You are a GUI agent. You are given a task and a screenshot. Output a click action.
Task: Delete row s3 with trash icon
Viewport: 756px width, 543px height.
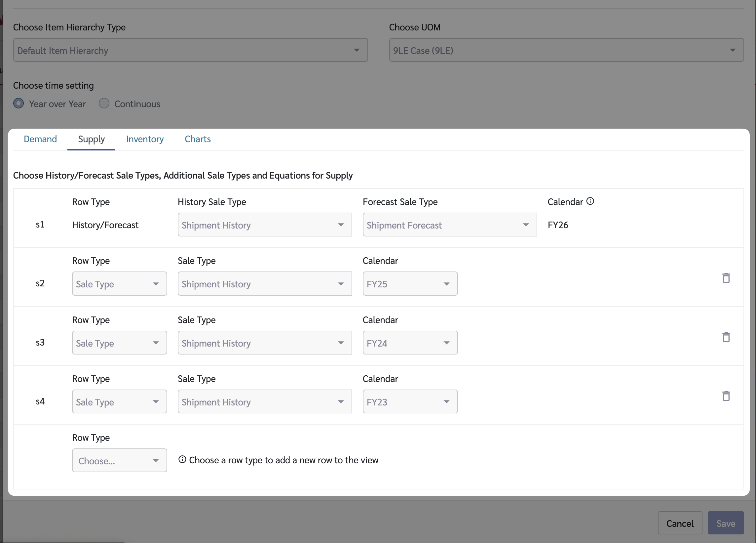tap(726, 337)
